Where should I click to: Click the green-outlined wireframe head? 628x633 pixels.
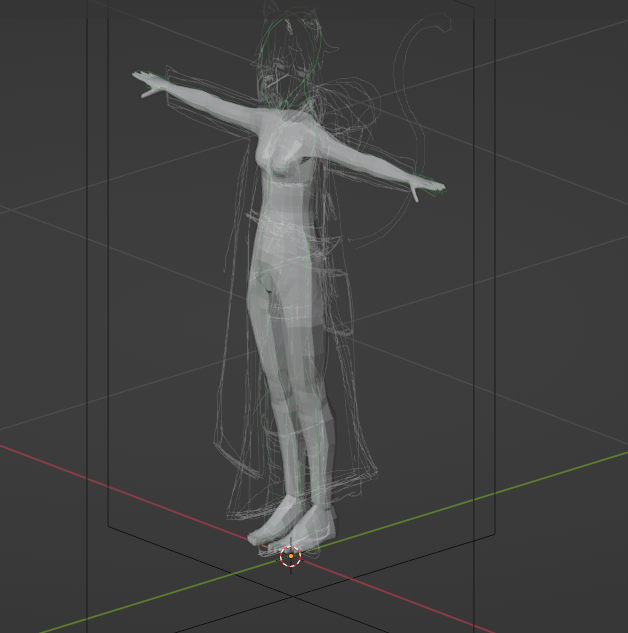290,61
